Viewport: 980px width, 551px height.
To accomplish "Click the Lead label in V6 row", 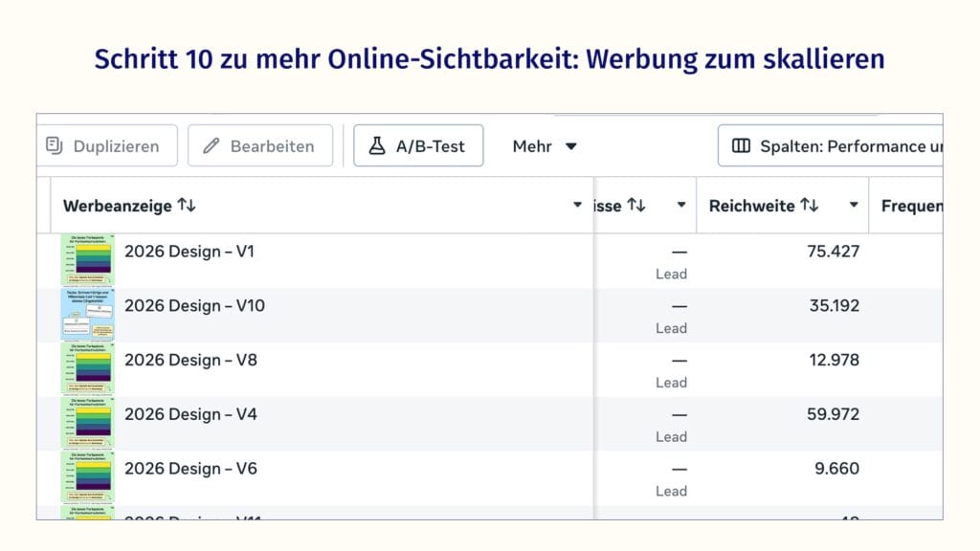I will coord(671,491).
